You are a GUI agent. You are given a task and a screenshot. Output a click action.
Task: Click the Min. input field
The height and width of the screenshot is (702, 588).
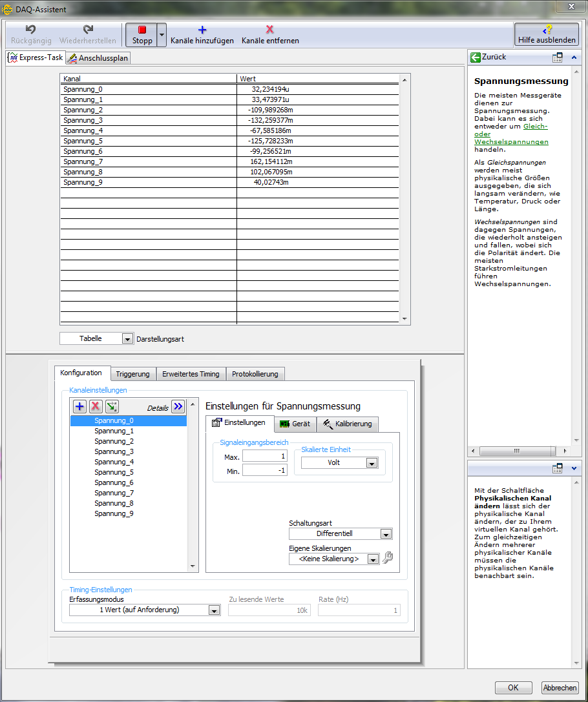265,470
